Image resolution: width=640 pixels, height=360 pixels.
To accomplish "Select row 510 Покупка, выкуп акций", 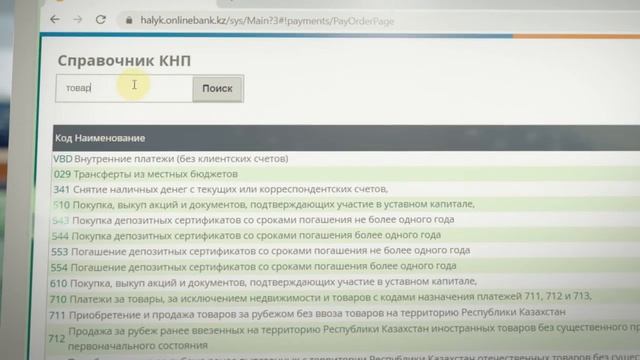I will (x=346, y=204).
